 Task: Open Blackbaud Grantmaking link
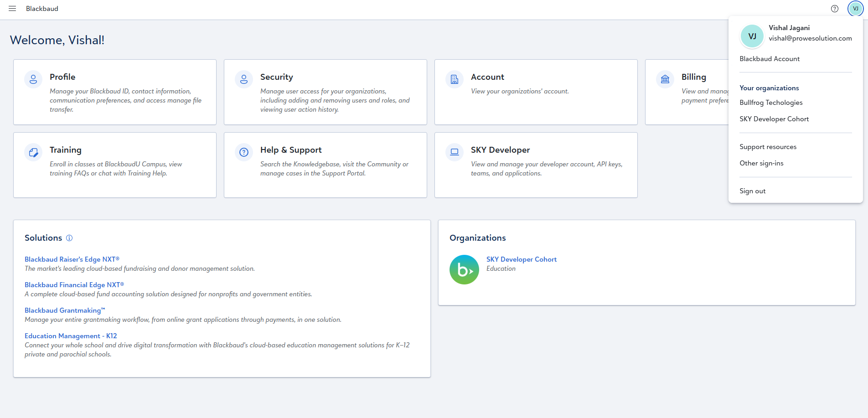pos(65,310)
